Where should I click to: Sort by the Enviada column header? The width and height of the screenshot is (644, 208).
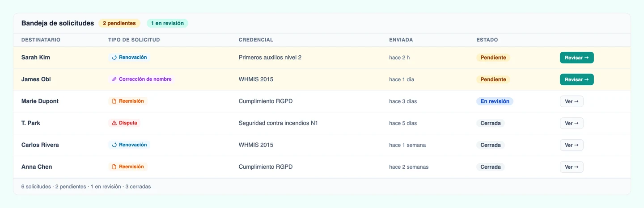(x=401, y=40)
